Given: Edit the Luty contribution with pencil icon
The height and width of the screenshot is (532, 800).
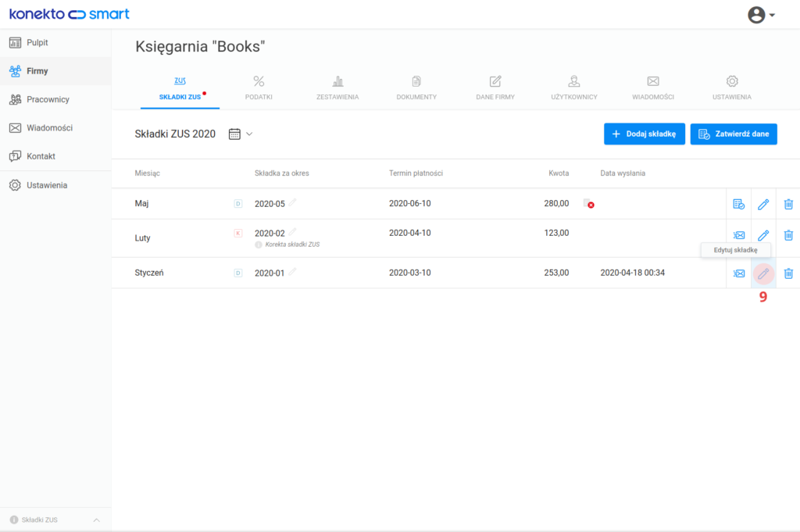Looking at the screenshot, I should pos(763,235).
